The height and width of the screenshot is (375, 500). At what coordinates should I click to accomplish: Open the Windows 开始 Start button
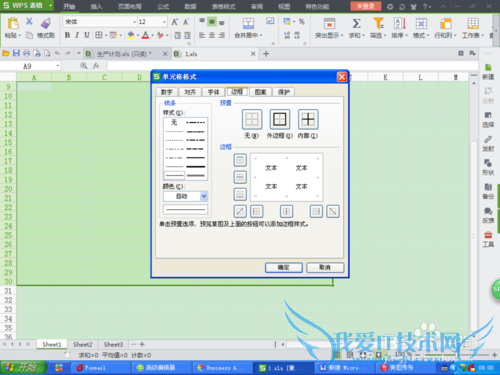[x=23, y=368]
